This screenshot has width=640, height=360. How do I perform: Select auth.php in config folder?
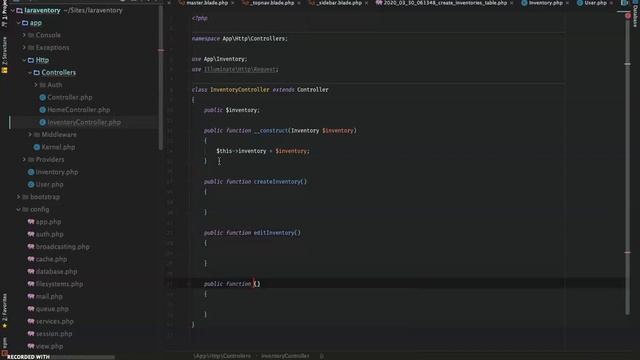coord(49,234)
